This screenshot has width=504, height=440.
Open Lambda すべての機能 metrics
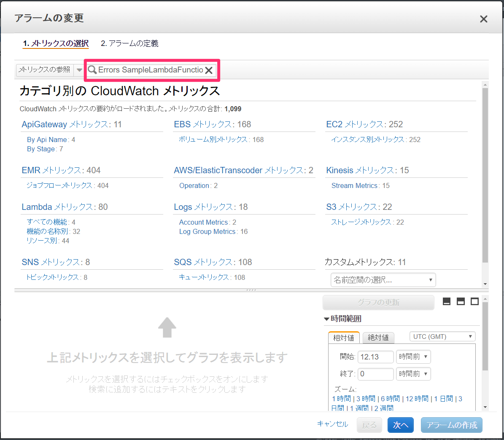(47, 222)
